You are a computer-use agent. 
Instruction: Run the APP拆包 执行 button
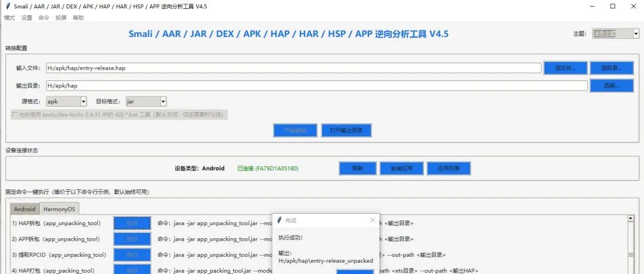click(x=132, y=239)
